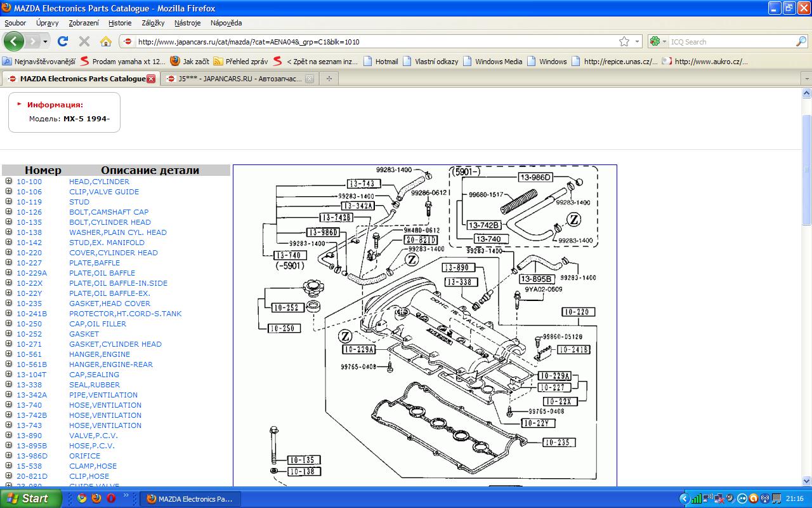Viewport: 812px width, 508px height.
Task: Click the vertical page scrollbar thumb
Action: tap(806, 169)
